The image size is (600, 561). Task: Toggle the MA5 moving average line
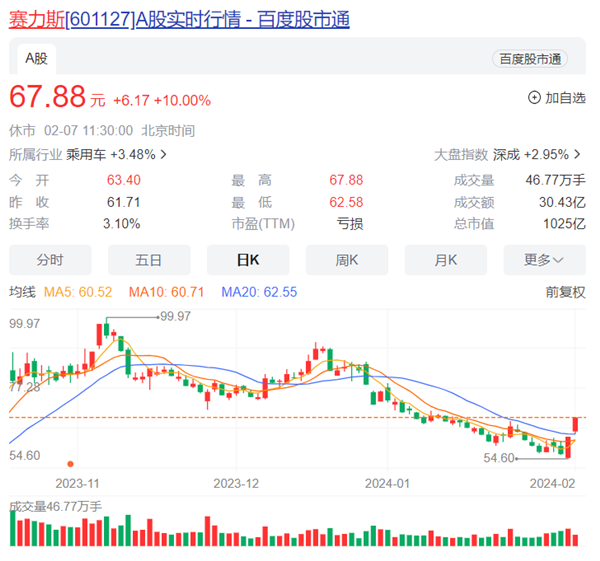click(81, 292)
